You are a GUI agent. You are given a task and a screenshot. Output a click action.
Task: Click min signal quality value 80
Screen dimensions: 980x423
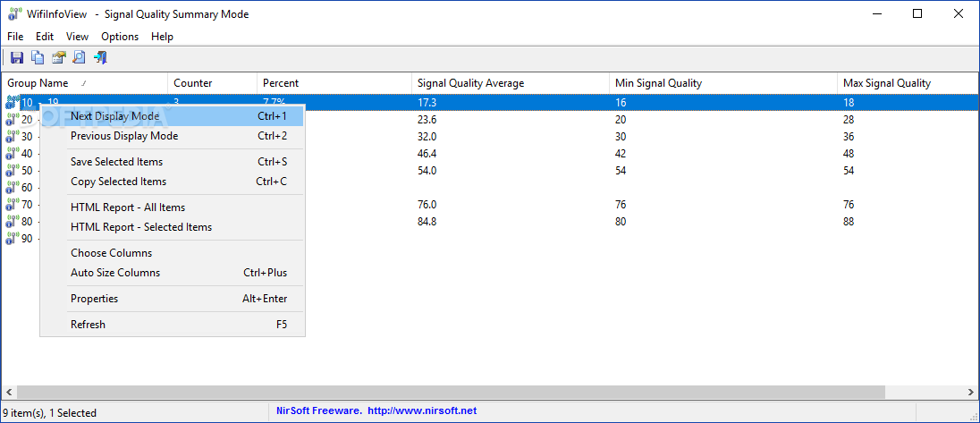click(621, 221)
